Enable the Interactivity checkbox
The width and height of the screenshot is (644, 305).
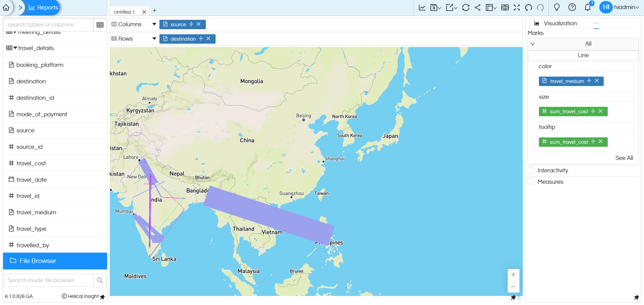pos(531,170)
